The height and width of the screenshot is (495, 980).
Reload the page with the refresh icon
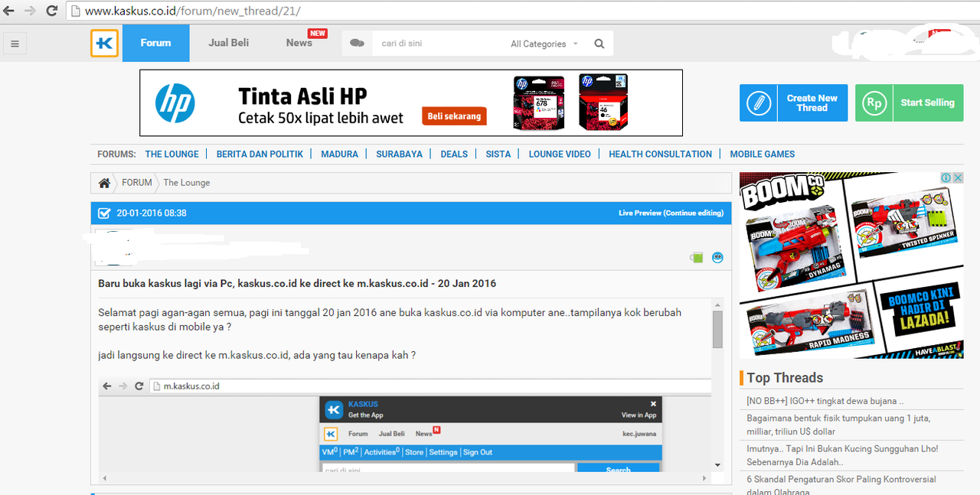coord(52,11)
